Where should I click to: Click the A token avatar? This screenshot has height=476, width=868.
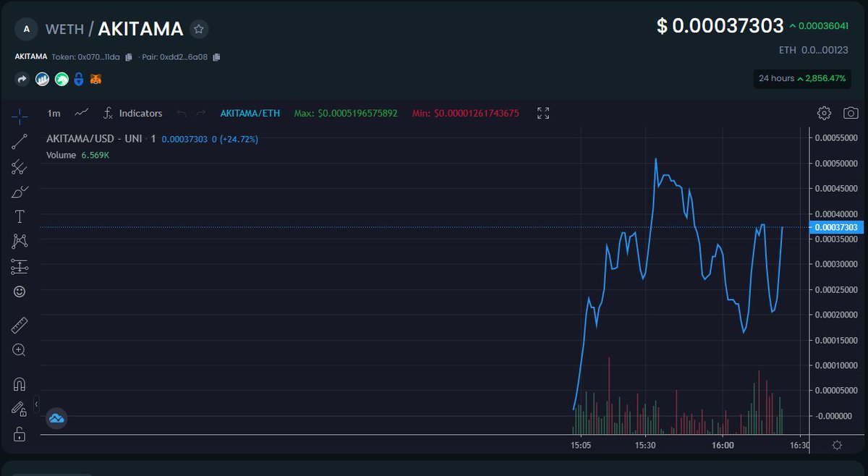pyautogui.click(x=27, y=29)
